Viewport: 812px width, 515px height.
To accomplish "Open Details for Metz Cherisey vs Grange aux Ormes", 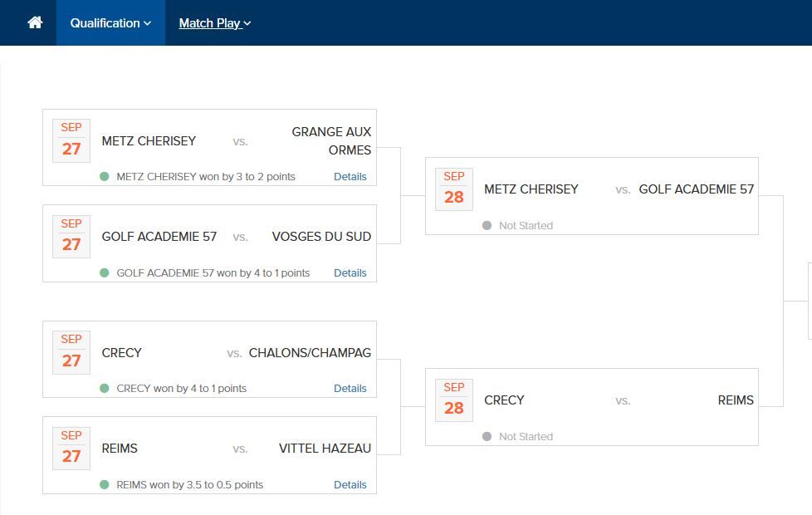I will tap(350, 177).
